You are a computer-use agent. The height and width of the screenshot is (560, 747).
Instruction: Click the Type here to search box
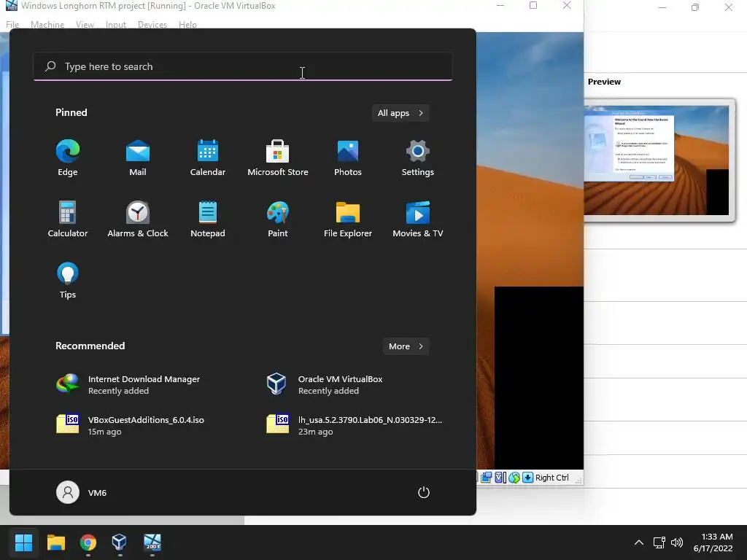pyautogui.click(x=243, y=66)
